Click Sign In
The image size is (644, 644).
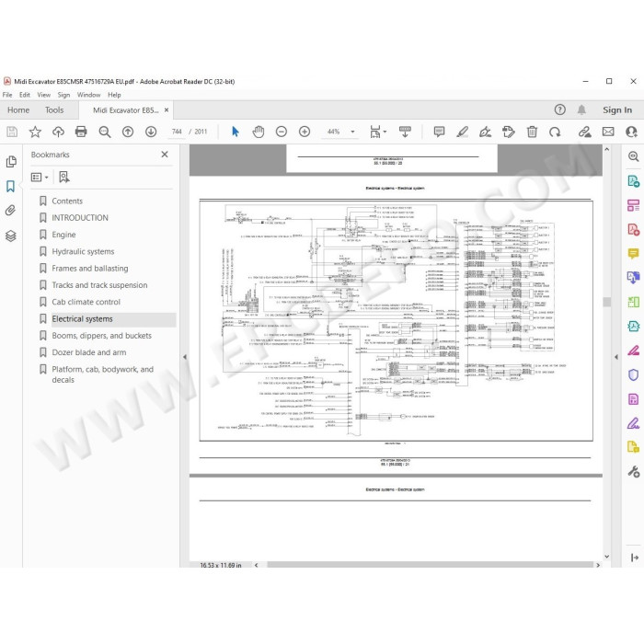coord(617,109)
